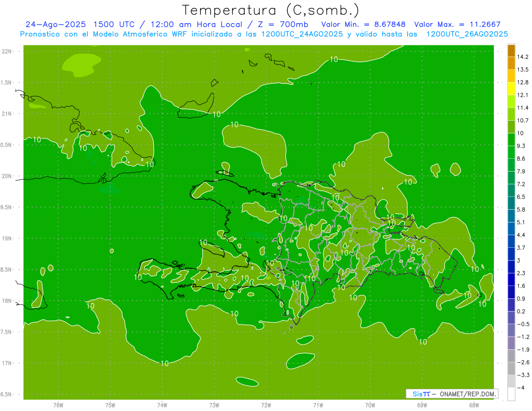Click the '13.5' color scale label

point(523,70)
